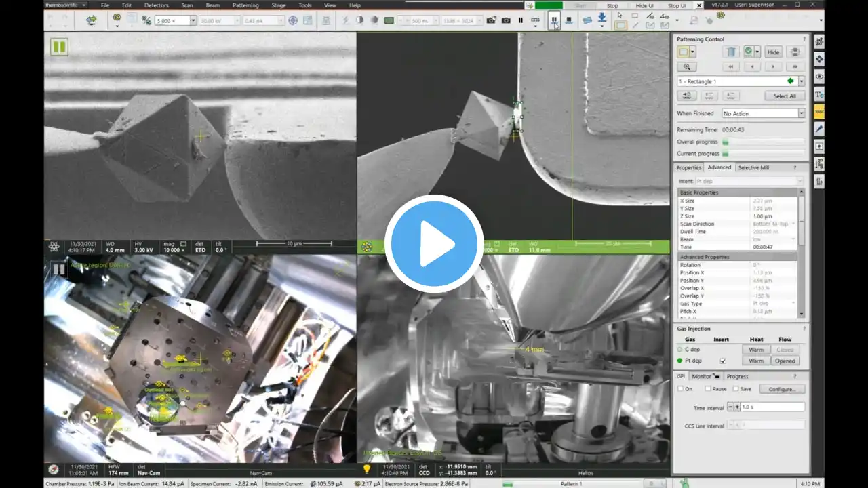Click the beam link arrows toolbar icon
Viewport: 868px width, 488px height.
91,20
